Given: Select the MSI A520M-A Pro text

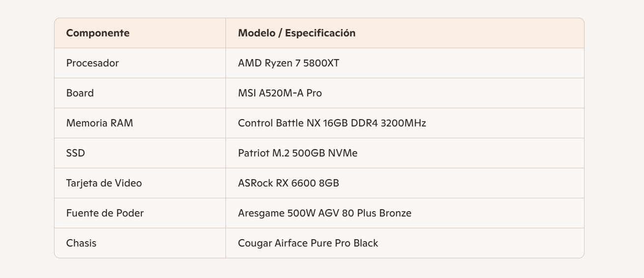Looking at the screenshot, I should [x=280, y=93].
